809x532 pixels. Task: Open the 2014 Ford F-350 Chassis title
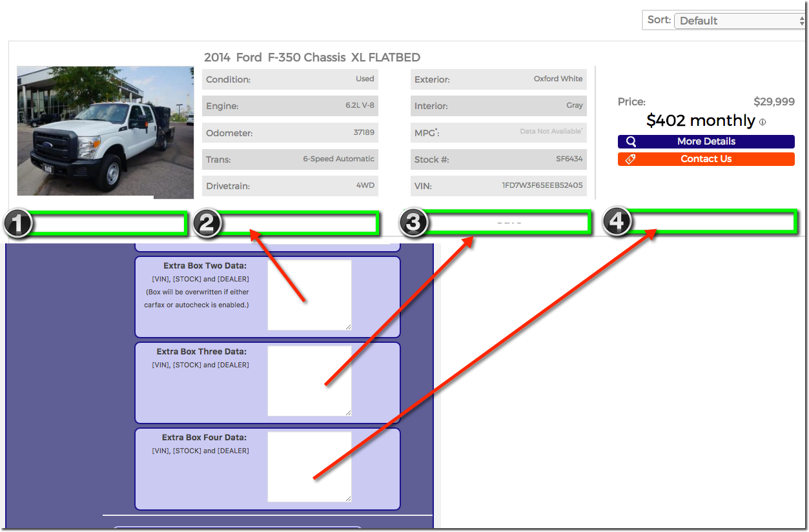(x=312, y=57)
